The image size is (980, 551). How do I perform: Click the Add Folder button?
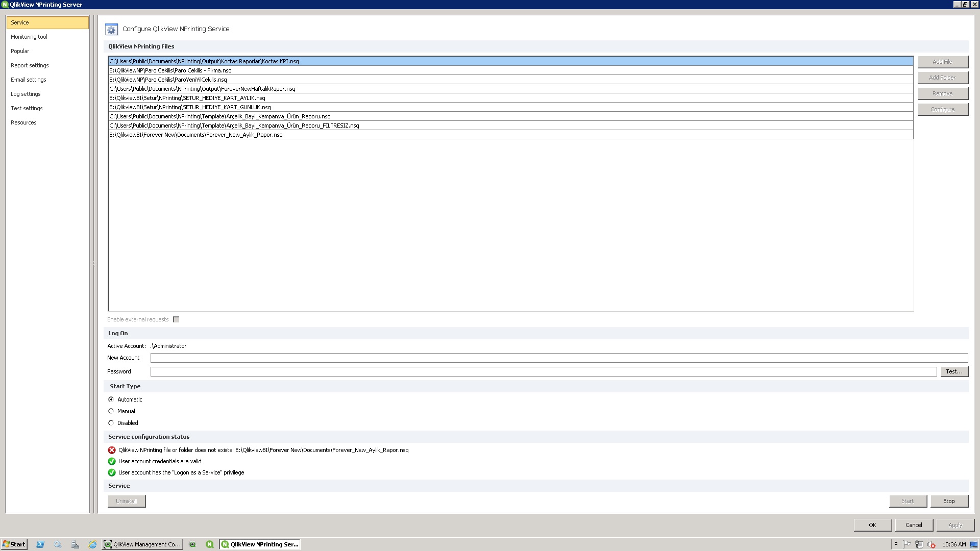tap(942, 78)
